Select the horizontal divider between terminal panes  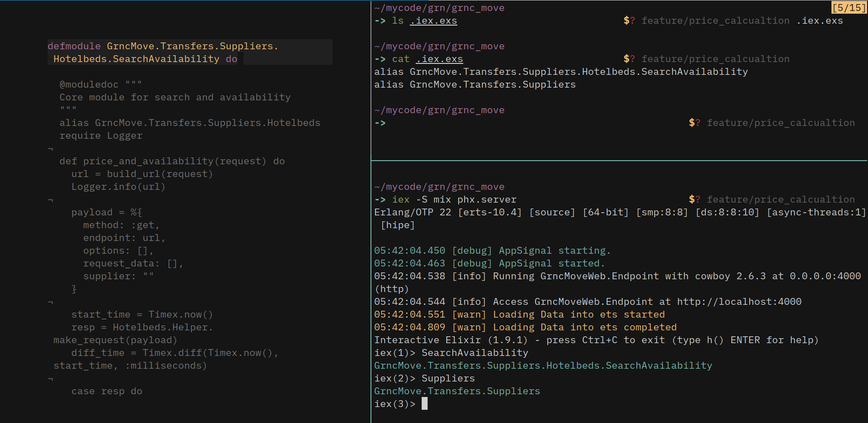[619, 161]
